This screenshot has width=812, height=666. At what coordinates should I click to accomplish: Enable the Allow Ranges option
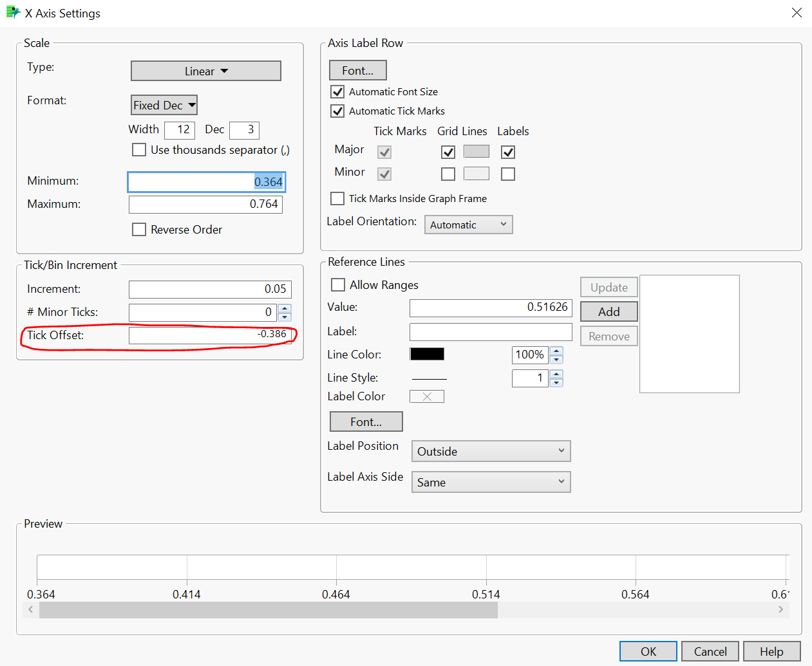click(x=338, y=284)
